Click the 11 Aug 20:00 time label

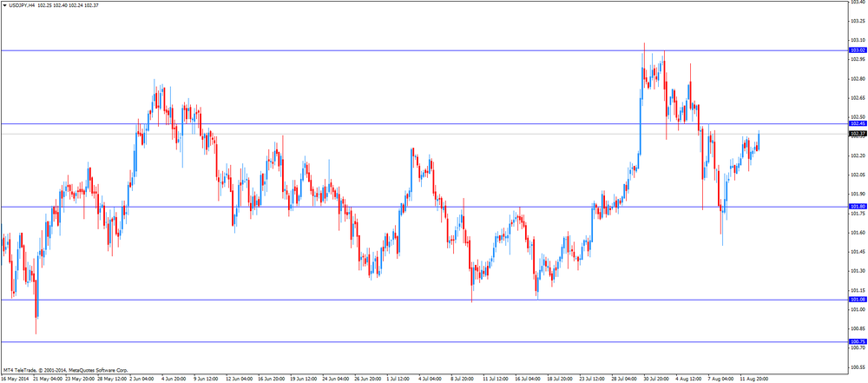pos(753,380)
